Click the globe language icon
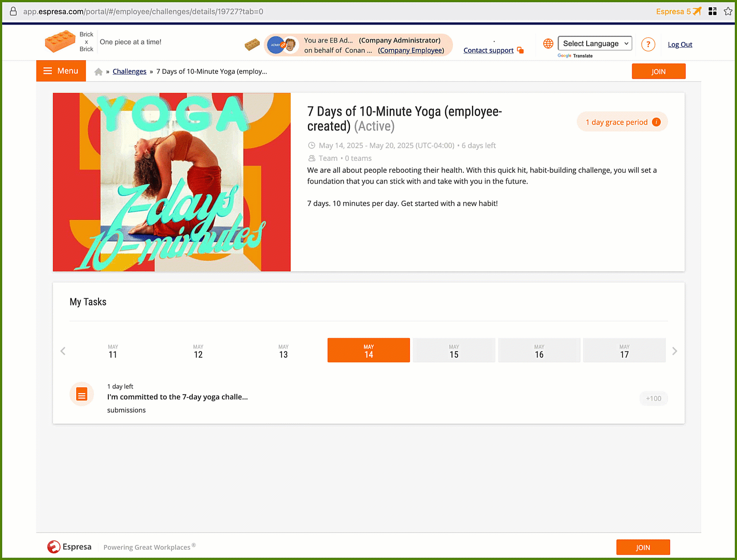Screen dimensions: 737x560 [548, 44]
